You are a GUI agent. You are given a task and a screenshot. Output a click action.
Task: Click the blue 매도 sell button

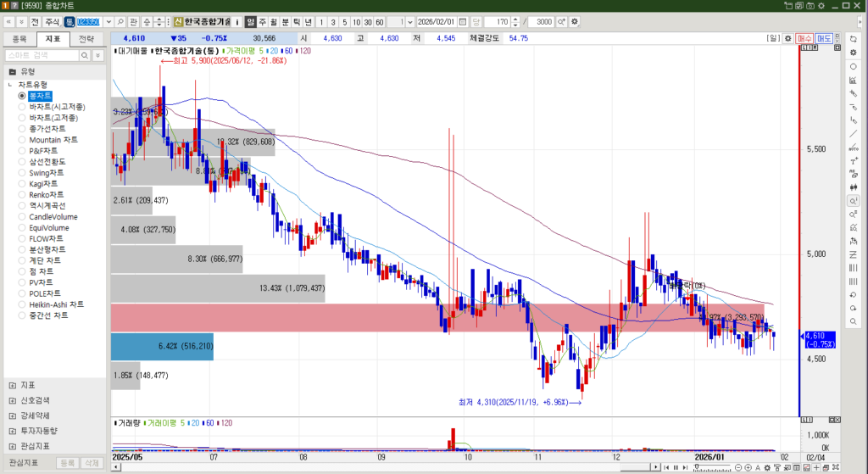point(824,38)
